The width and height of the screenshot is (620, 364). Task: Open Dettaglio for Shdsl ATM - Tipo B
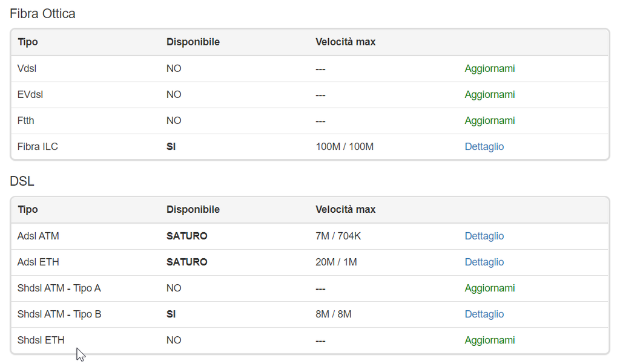(x=484, y=314)
